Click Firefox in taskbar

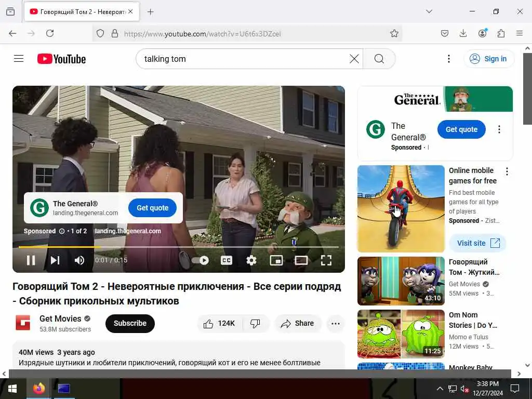[38, 389]
